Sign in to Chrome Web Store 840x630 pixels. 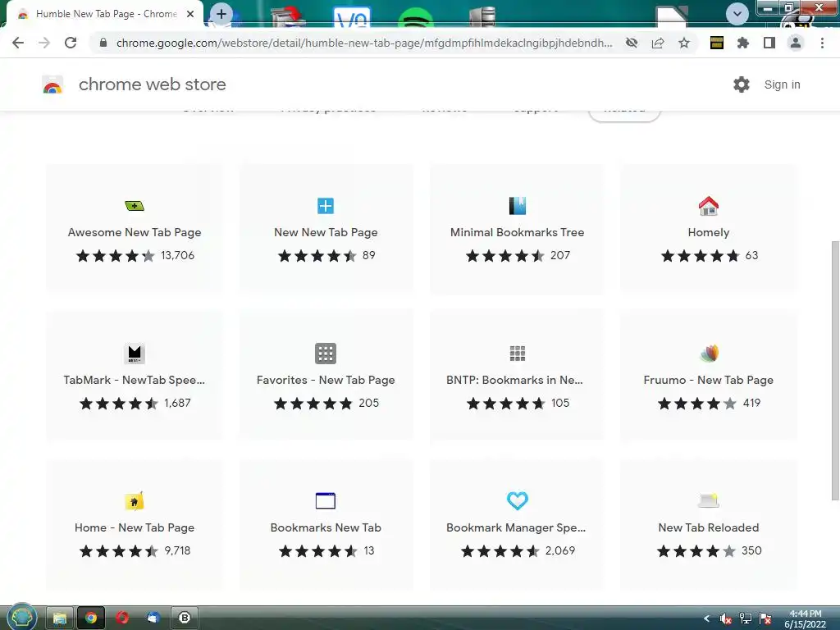pyautogui.click(x=782, y=84)
